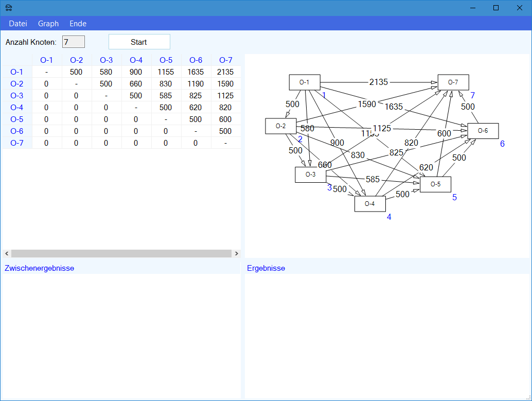
Task: Click the right scroll arrow of table
Action: [x=237, y=254]
